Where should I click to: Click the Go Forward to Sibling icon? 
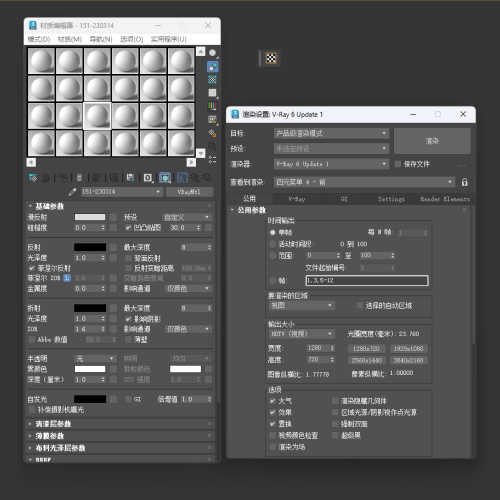pyautogui.click(x=207, y=178)
